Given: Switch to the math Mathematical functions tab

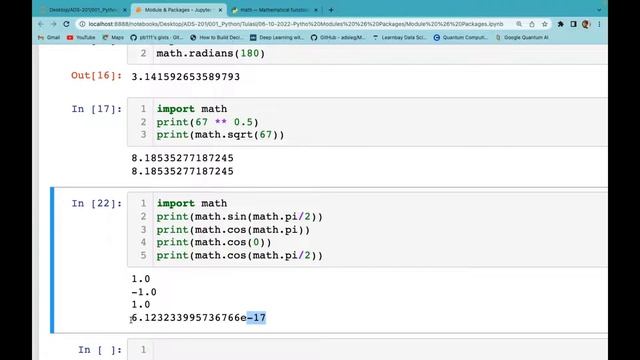Looking at the screenshot, I should [274, 10].
